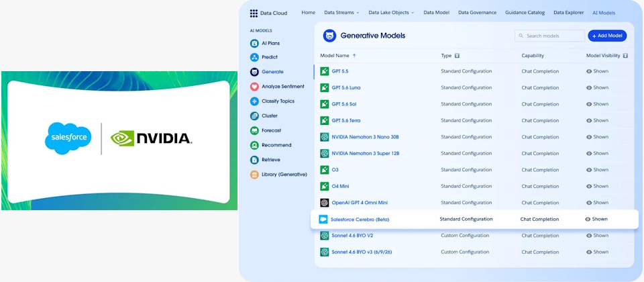Open the Model Visibility column filter menu
The image size is (644, 282).
tap(625, 56)
